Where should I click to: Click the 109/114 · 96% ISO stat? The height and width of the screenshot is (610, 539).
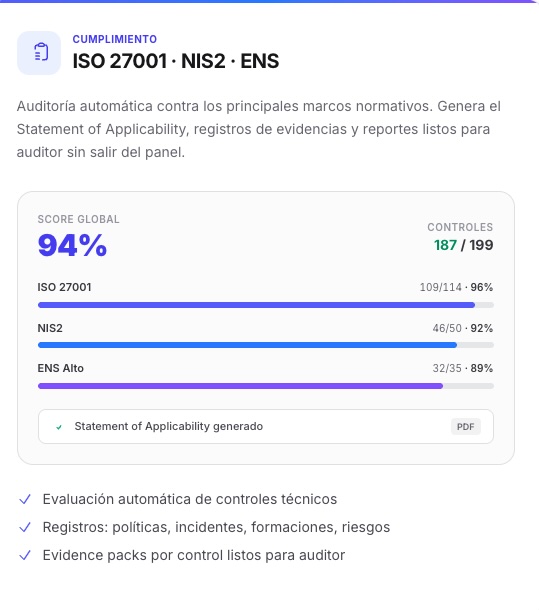coord(456,287)
